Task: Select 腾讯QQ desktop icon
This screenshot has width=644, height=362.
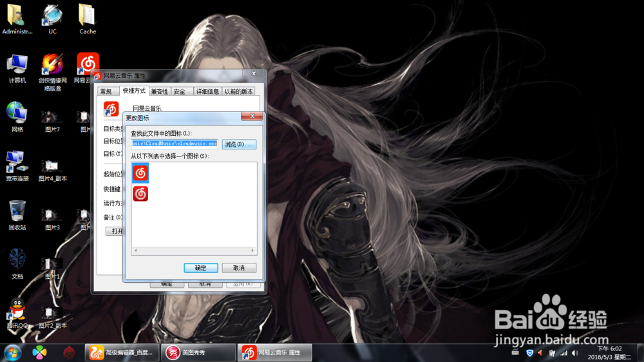Action: point(17,313)
